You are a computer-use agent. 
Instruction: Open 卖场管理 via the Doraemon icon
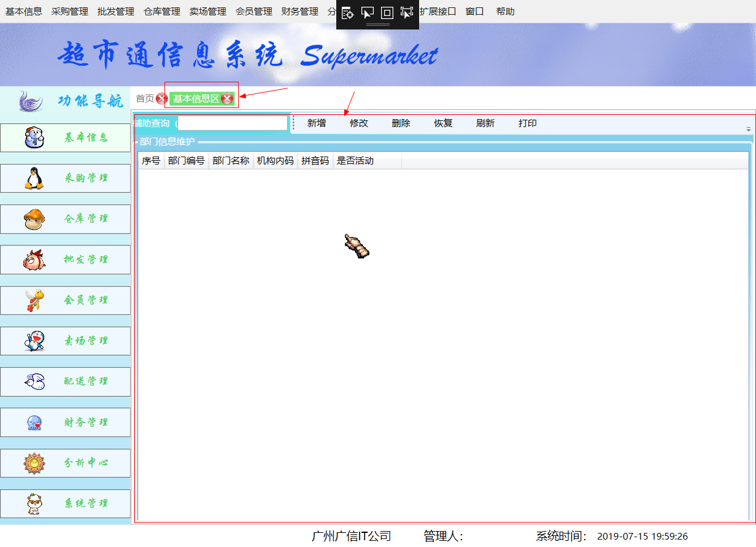(34, 341)
